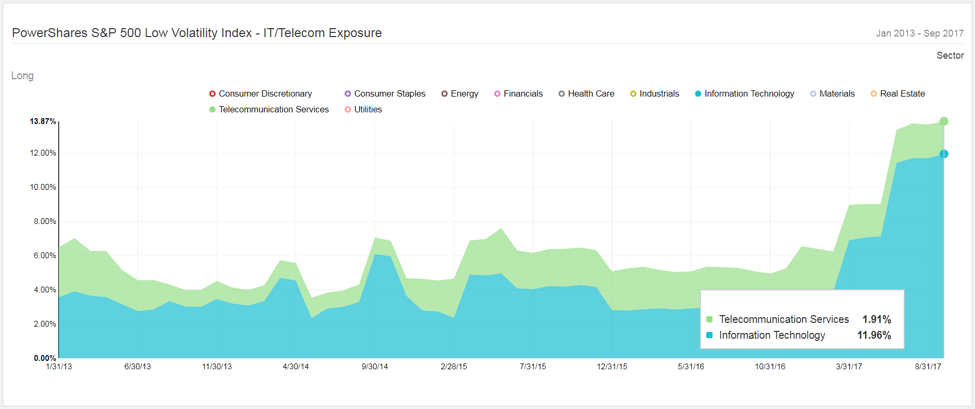Image resolution: width=975 pixels, height=409 pixels.
Task: Toggle Utilities legend series
Action: pos(363,109)
